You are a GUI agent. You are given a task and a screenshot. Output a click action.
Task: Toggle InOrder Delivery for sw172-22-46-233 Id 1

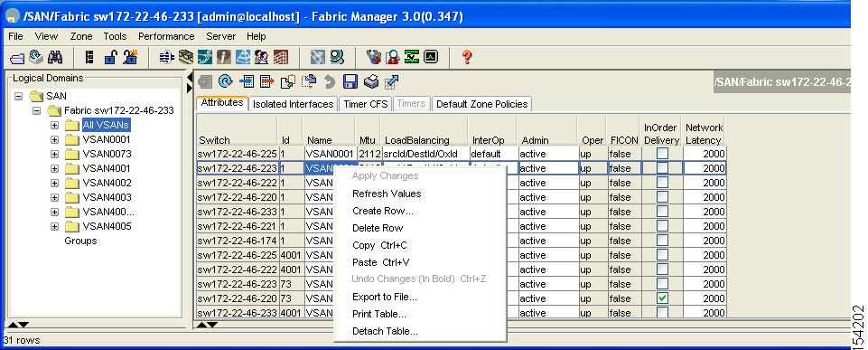coord(662,212)
